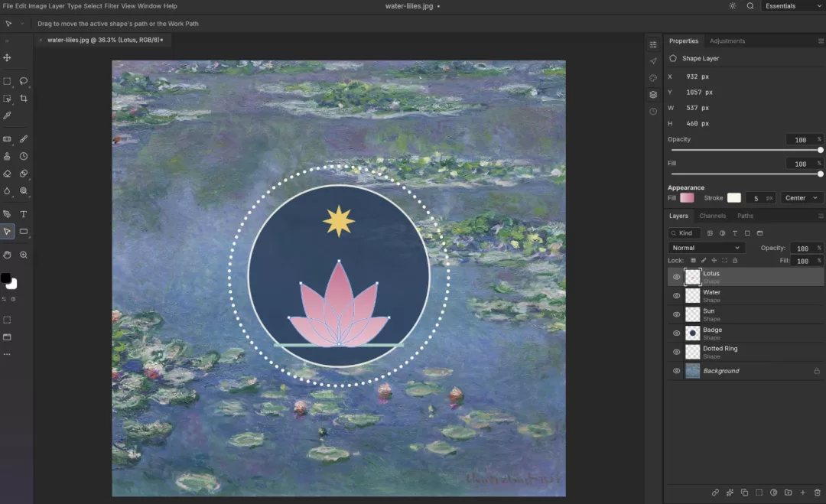
Task: Hide the Background layer
Action: pyautogui.click(x=676, y=371)
